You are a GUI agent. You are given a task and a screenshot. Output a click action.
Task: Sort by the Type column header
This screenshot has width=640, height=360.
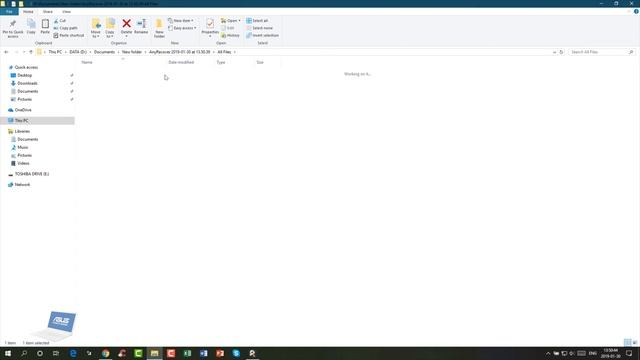(233, 62)
